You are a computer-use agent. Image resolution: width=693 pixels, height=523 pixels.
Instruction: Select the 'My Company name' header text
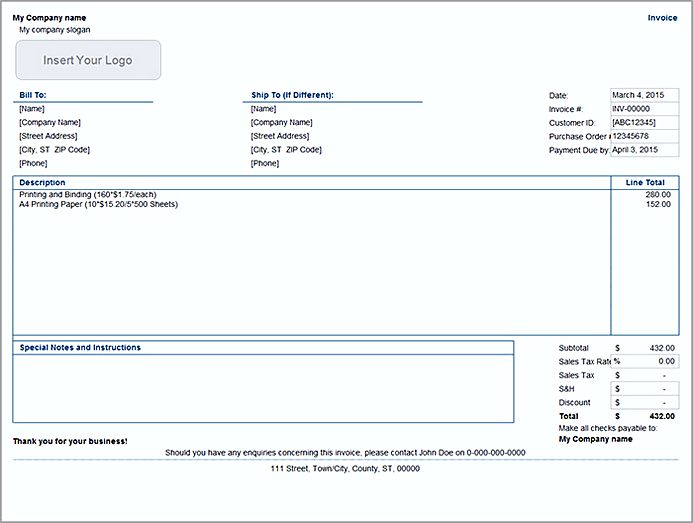coord(50,18)
